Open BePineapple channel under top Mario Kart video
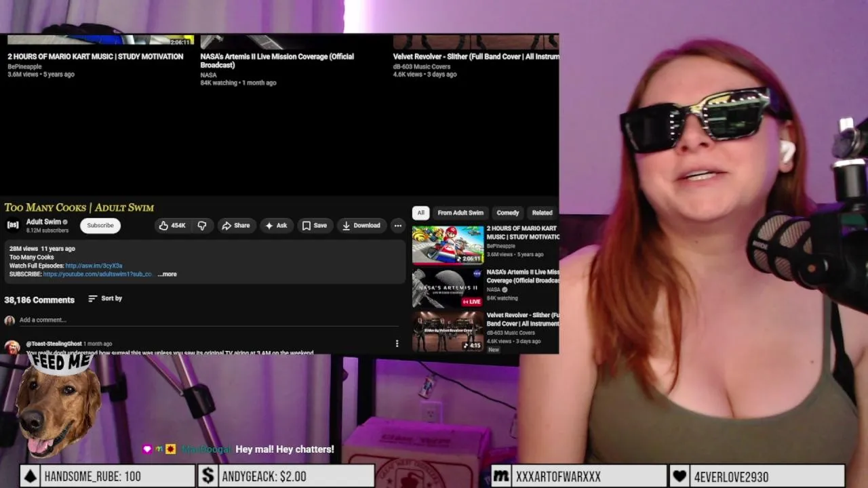Viewport: 868px width, 488px height. 24,66
